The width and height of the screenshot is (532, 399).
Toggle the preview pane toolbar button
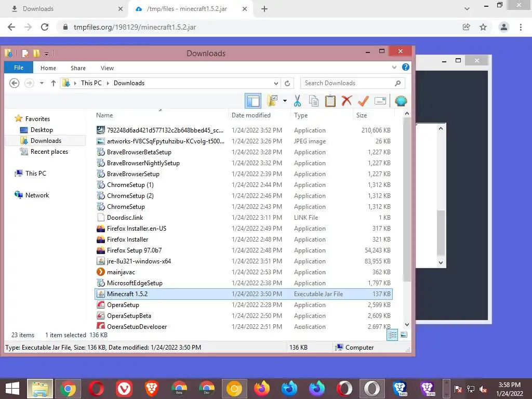[x=253, y=101]
